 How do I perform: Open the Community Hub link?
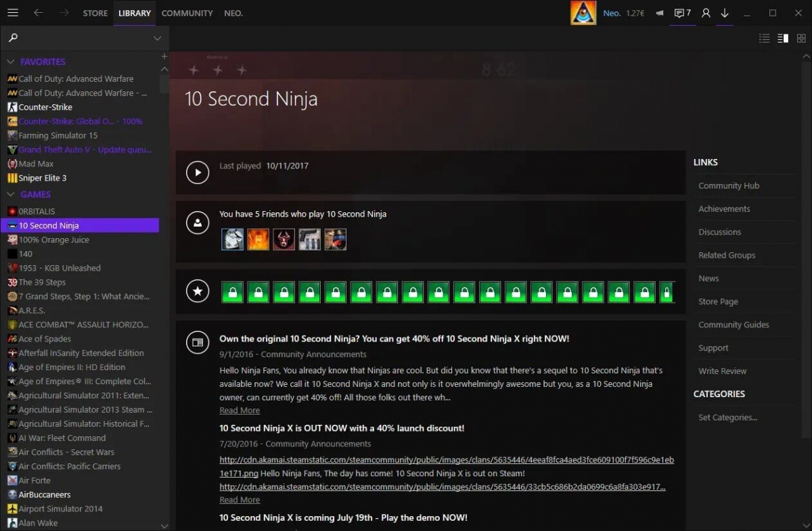(x=728, y=185)
